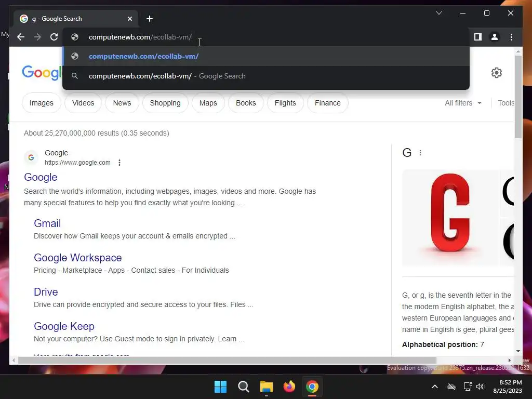
Task: Switch to the Books filter
Action: pyautogui.click(x=246, y=103)
